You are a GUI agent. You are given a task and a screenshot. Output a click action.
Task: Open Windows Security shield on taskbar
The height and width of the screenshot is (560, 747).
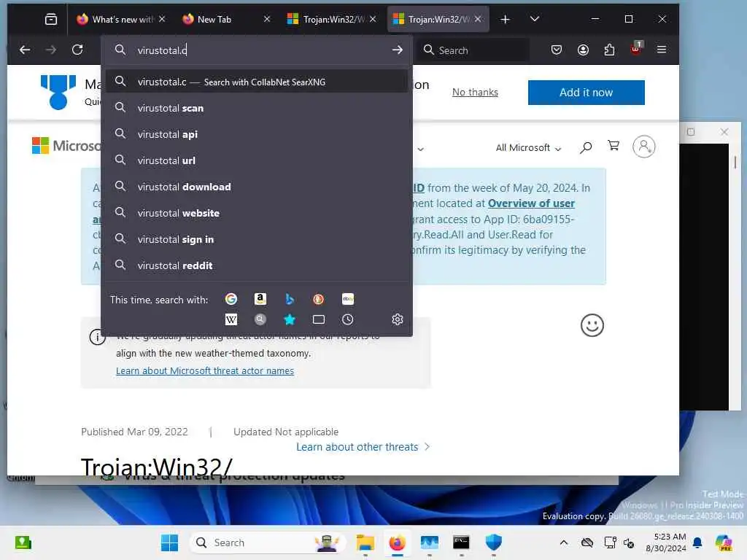494,542
